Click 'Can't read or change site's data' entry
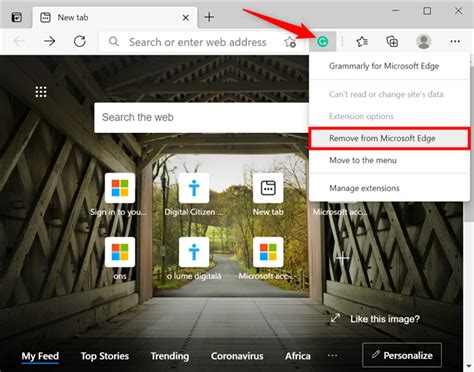 pyautogui.click(x=389, y=94)
